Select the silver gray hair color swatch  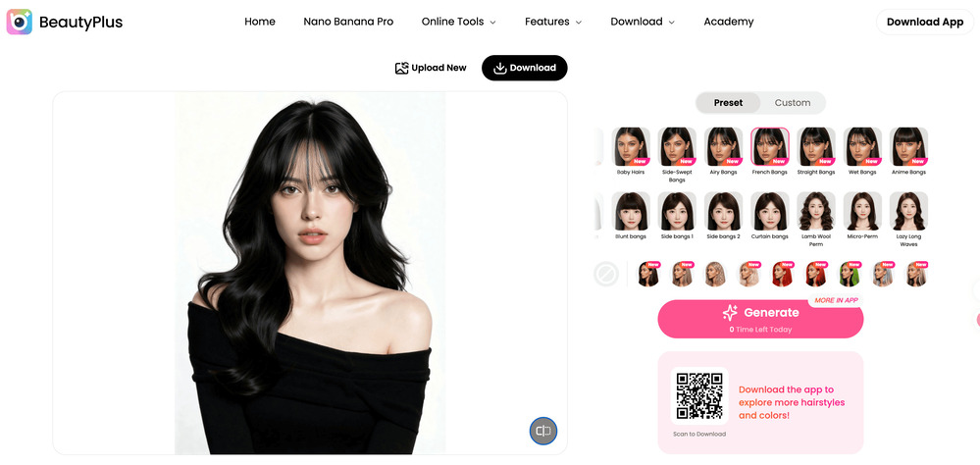tap(883, 274)
